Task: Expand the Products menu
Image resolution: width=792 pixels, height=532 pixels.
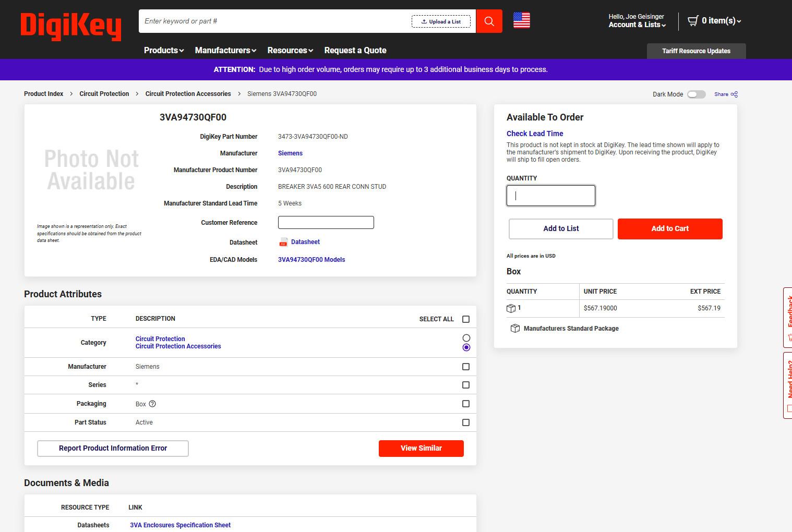Action: [x=164, y=50]
